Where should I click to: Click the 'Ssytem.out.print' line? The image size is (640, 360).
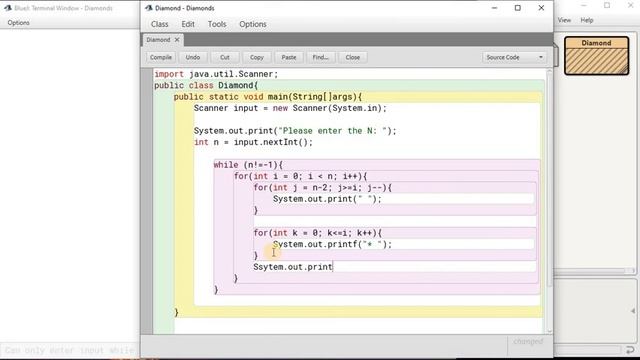point(293,267)
